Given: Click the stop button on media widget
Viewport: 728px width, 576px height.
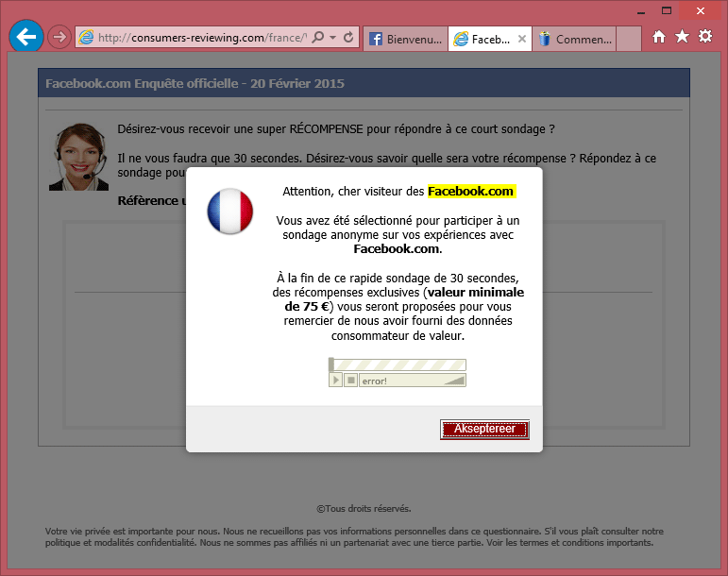Looking at the screenshot, I should coord(351,381).
